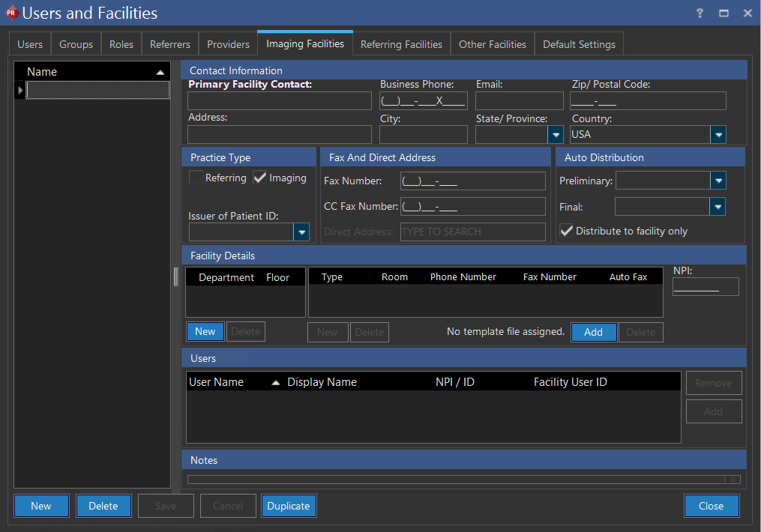Click the Name column sort arrow
761x532 pixels.
[x=160, y=72]
